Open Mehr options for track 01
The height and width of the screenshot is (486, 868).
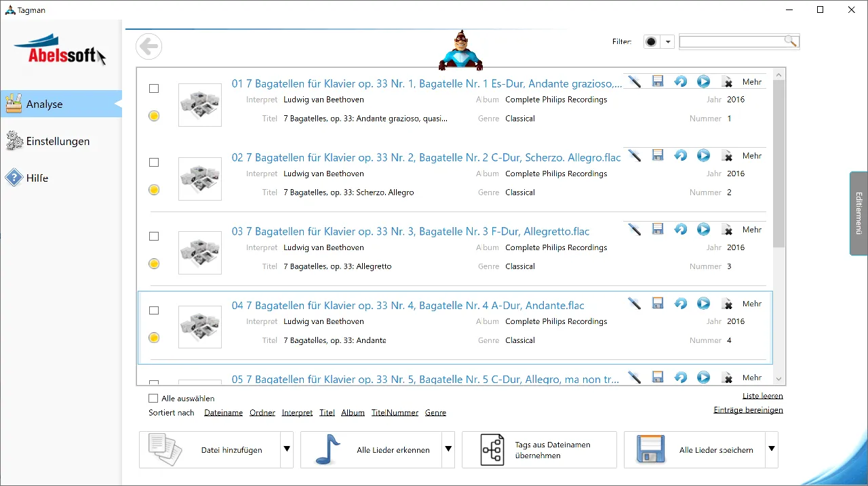tap(752, 82)
